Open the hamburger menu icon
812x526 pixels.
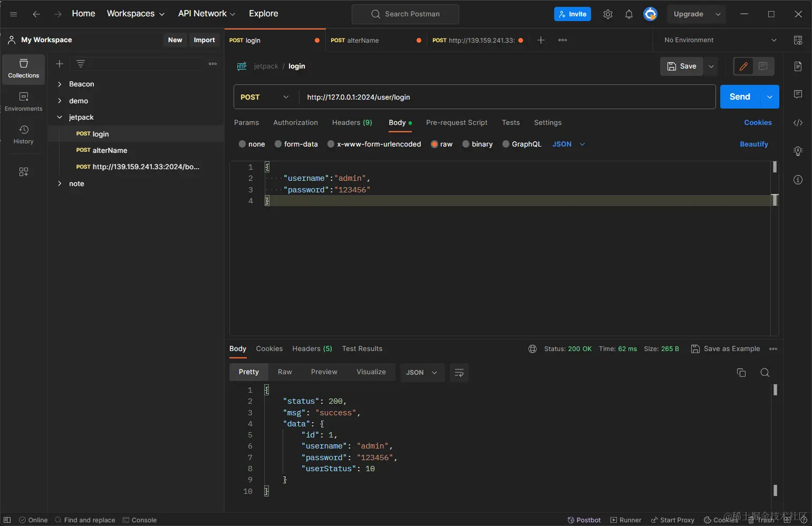(14, 14)
